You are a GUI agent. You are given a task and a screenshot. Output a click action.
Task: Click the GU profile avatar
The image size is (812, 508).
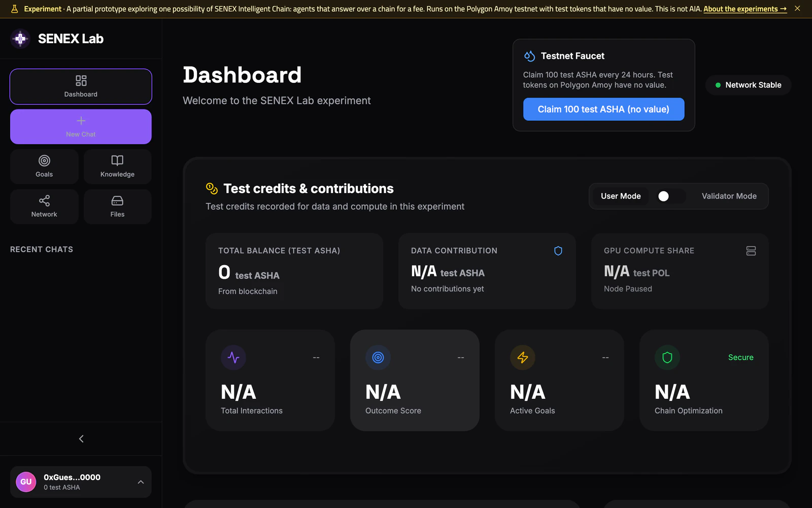click(x=26, y=482)
